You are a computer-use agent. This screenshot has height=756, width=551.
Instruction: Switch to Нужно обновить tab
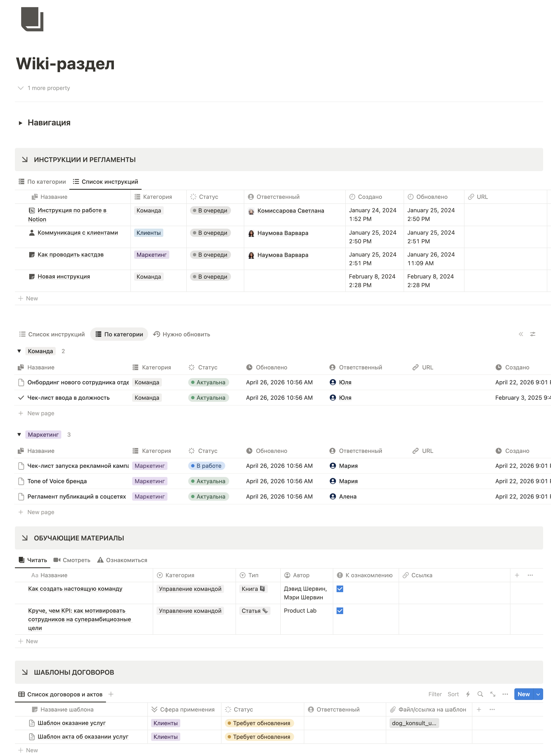point(182,334)
